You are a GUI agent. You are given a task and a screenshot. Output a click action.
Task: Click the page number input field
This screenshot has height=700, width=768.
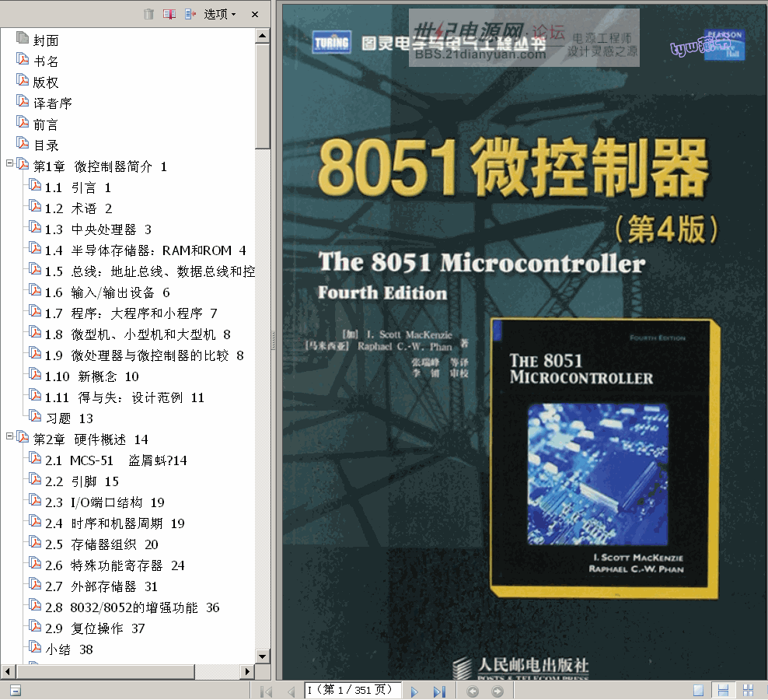tap(353, 690)
